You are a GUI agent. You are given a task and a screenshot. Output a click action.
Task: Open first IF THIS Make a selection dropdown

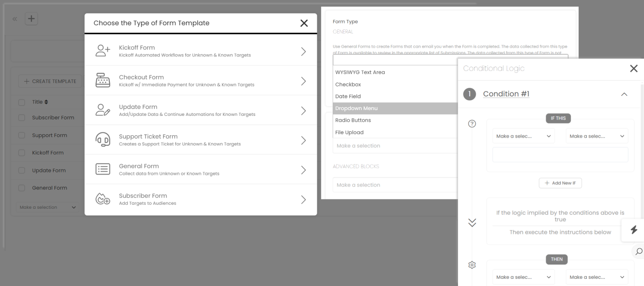click(x=523, y=136)
